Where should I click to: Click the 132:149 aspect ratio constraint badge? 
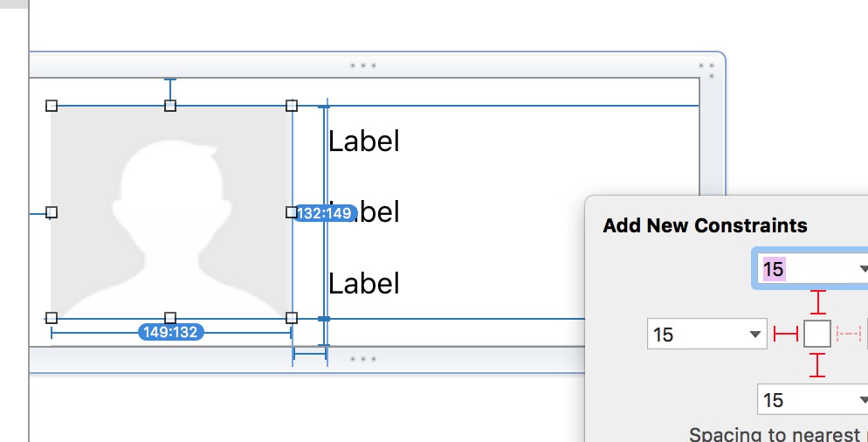pos(324,212)
